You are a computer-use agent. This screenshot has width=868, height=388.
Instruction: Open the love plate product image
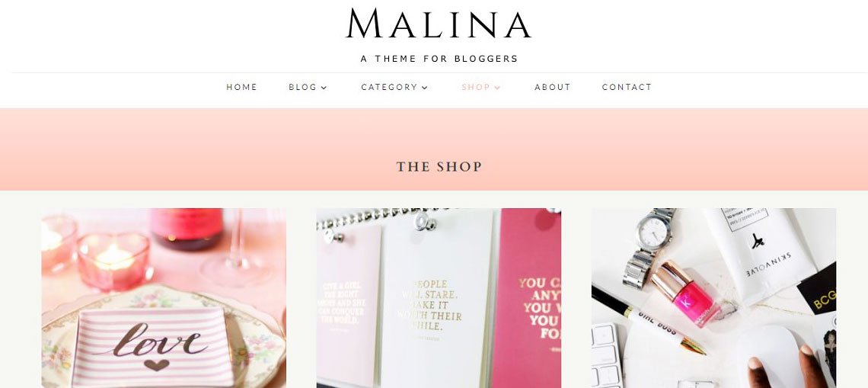[164, 298]
